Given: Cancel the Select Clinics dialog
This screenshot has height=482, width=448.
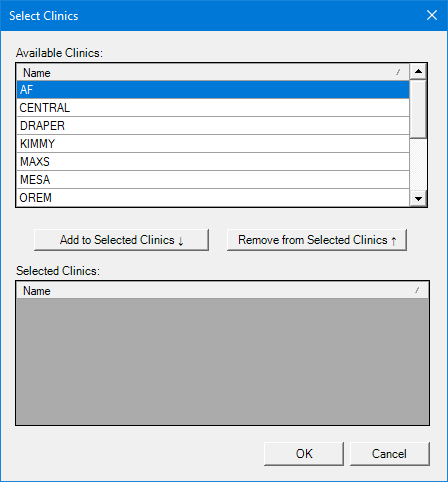Looking at the screenshot, I should (390, 454).
